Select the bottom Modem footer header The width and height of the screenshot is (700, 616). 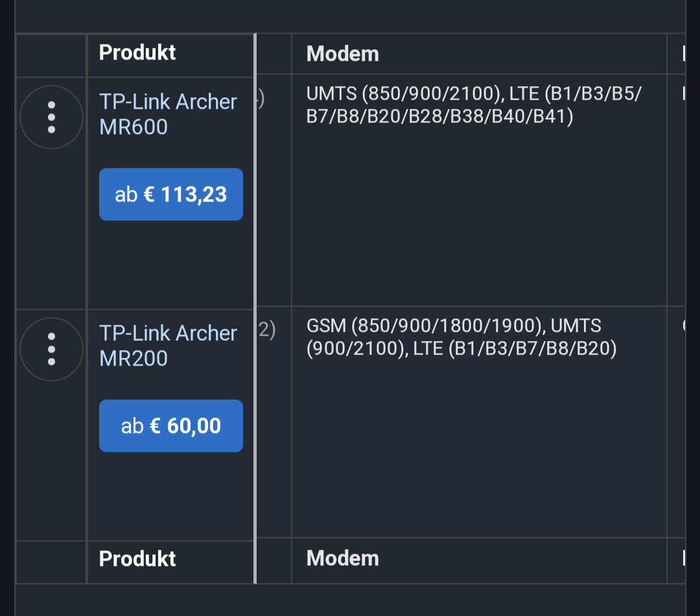pos(343,559)
